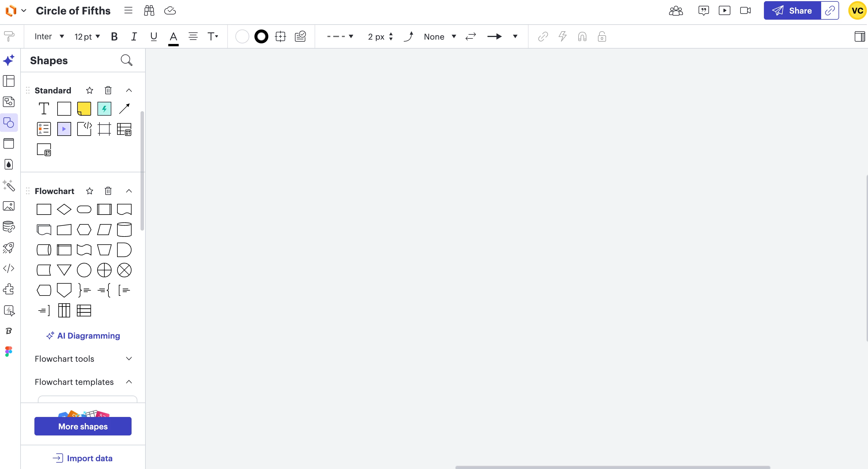868x469 pixels.
Task: Click the Search shapes magnifier icon
Action: pyautogui.click(x=126, y=60)
